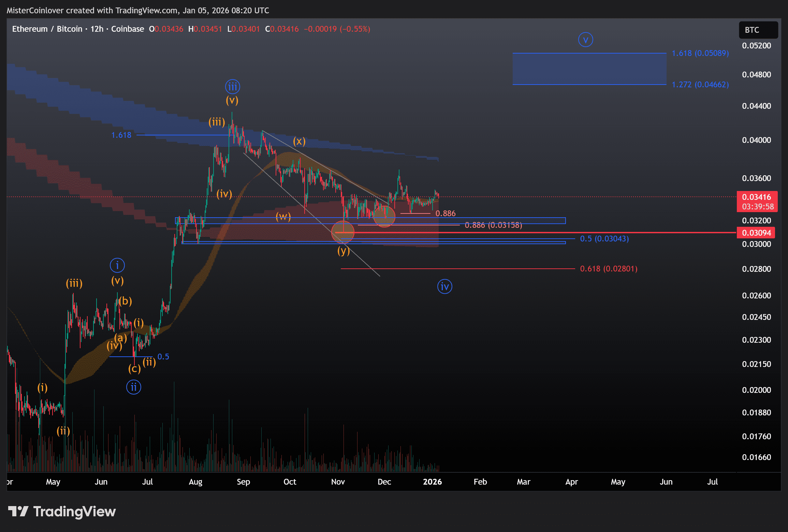Click the 0.5 (0.03043) retracement label
The width and height of the screenshot is (788, 532).
point(604,239)
